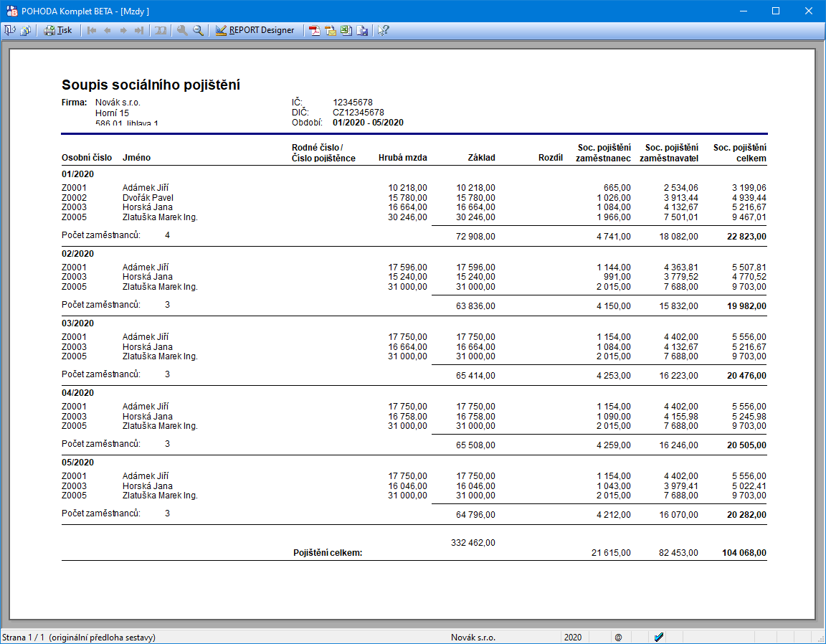This screenshot has width=826, height=644.
Task: Click the 04/2020 total 20 505,00
Action: (x=746, y=445)
